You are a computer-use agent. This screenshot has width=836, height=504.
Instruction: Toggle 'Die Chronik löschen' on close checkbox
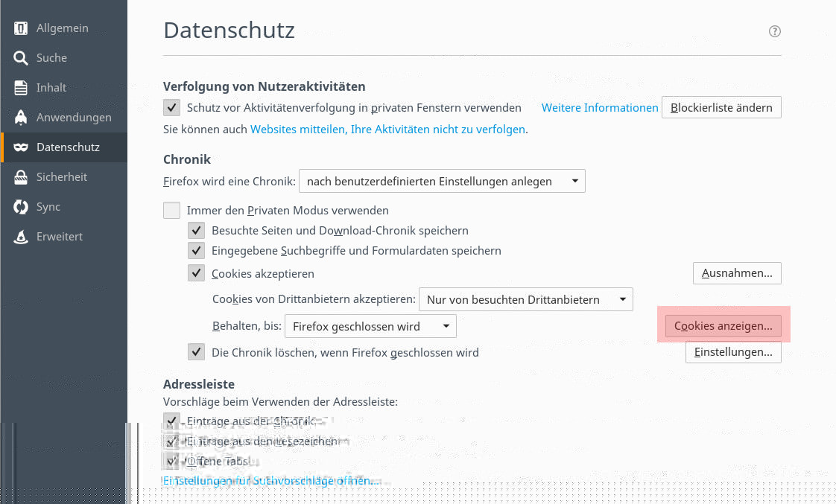coord(197,352)
